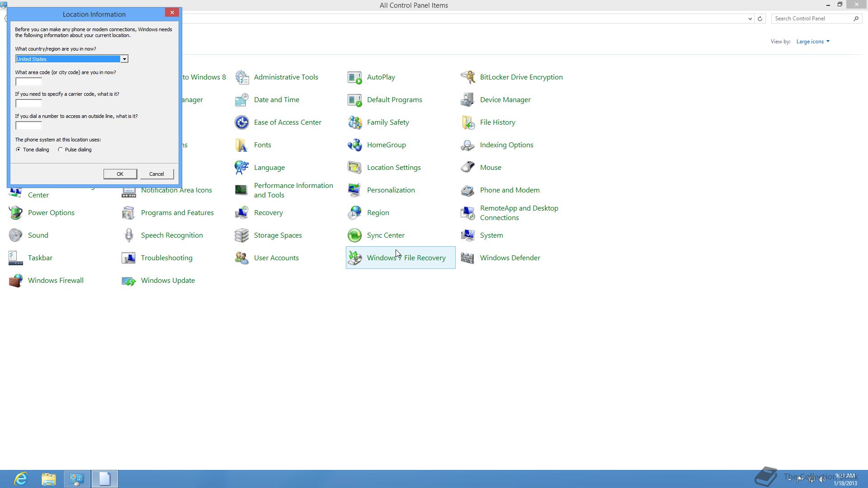Launch Internet Explorer from the taskbar
Screen dimensions: 868x488
tap(21, 479)
